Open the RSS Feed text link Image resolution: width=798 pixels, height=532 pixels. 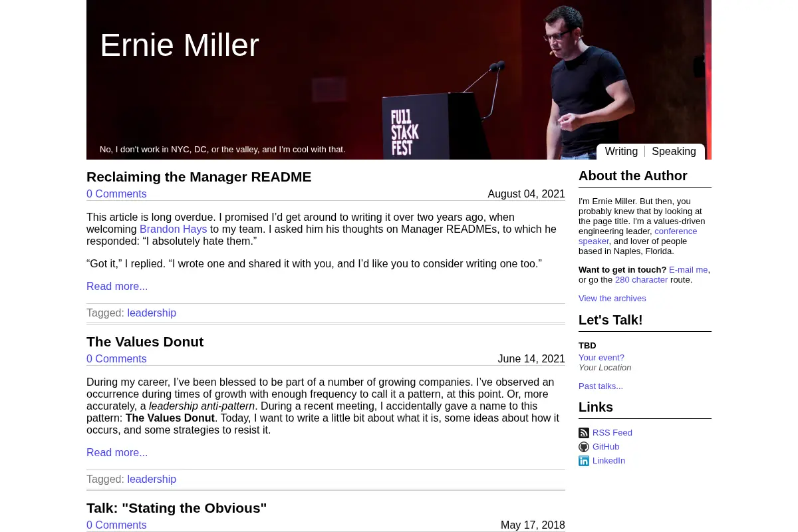[x=612, y=433]
